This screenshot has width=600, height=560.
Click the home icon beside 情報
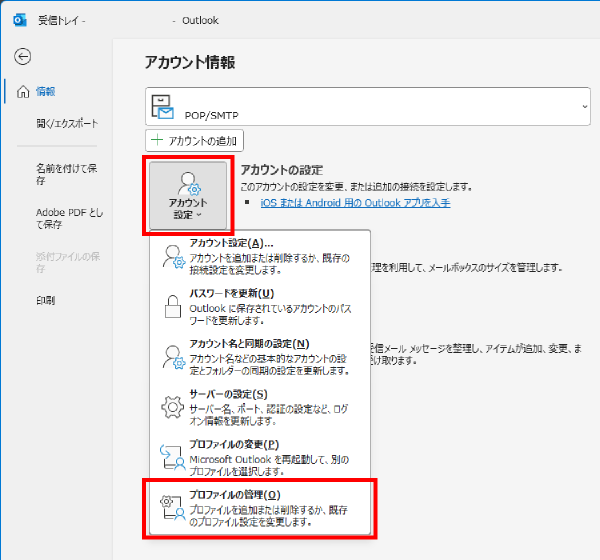(x=23, y=92)
